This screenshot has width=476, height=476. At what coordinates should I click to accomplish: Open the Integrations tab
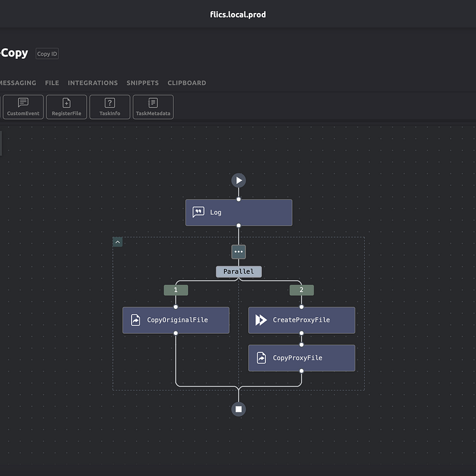(93, 83)
